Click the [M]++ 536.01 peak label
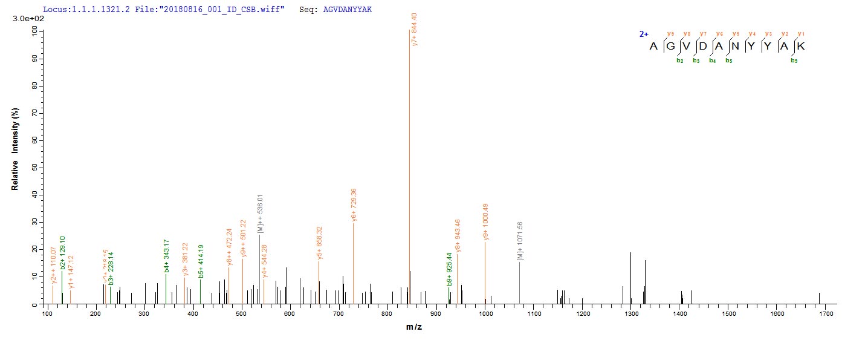The width and height of the screenshot is (868, 340). coord(260,214)
